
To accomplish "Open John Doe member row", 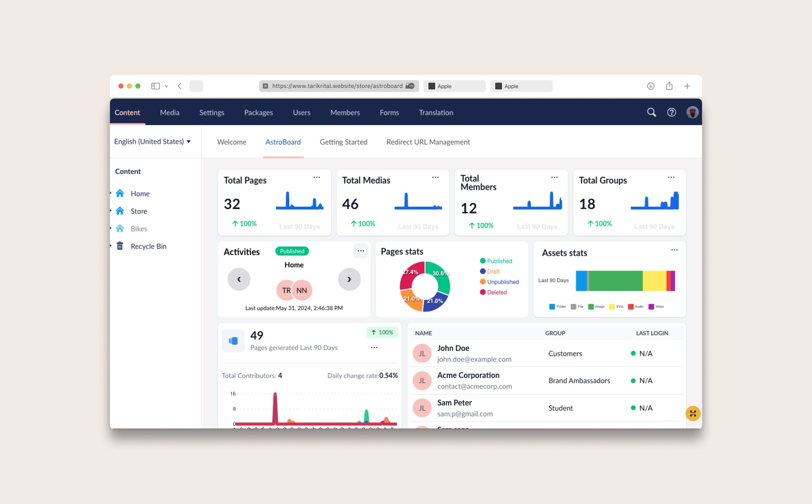I will 546,353.
